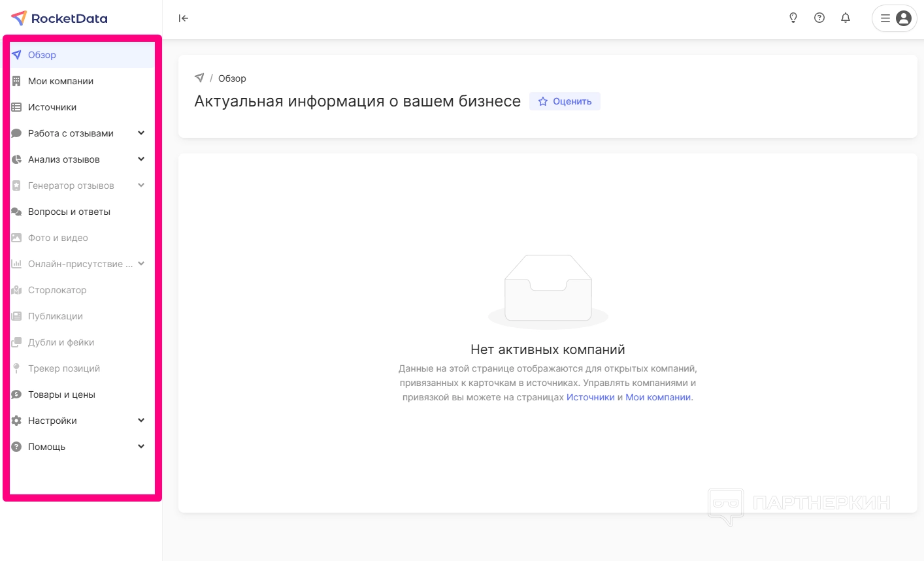Click the breadcrumb paper plane home icon
The width and height of the screenshot is (924, 561).
199,78
